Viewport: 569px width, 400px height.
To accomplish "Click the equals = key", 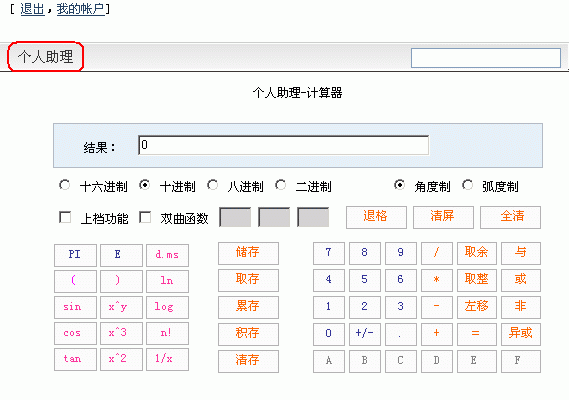I will pos(477,334).
